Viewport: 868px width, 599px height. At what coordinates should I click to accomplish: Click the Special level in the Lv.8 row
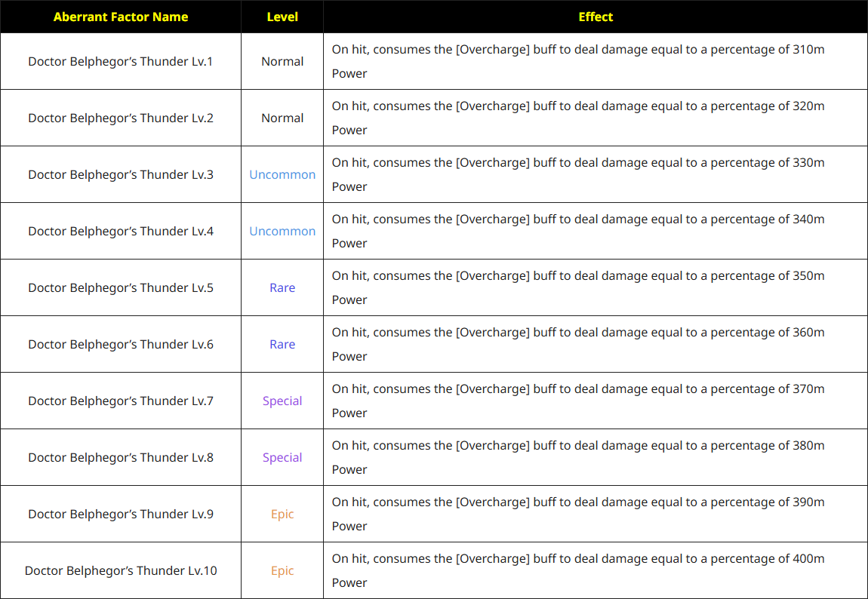click(x=282, y=457)
